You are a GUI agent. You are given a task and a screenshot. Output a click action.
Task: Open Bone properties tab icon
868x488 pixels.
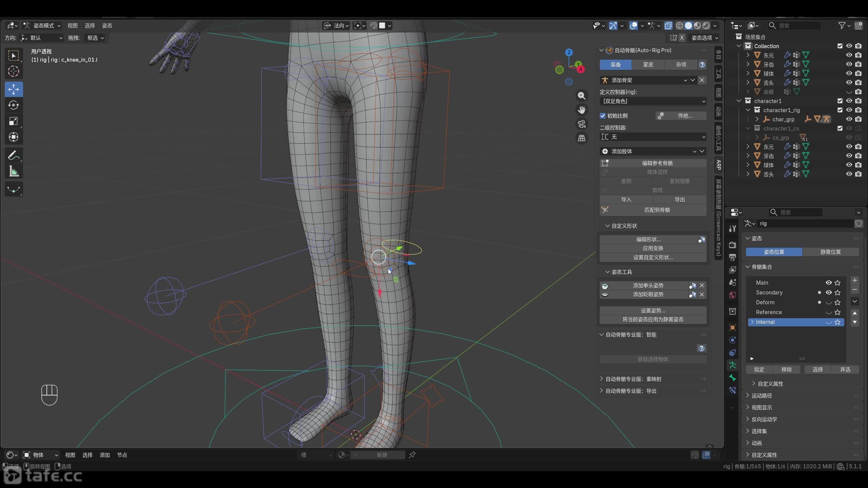click(732, 378)
